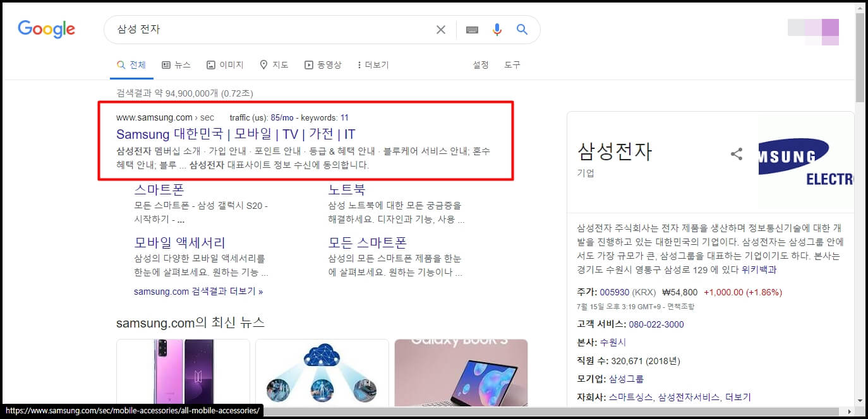Screen dimensions: 868x419
Task: Open the Samsung Electronics logo image
Action: (806, 161)
